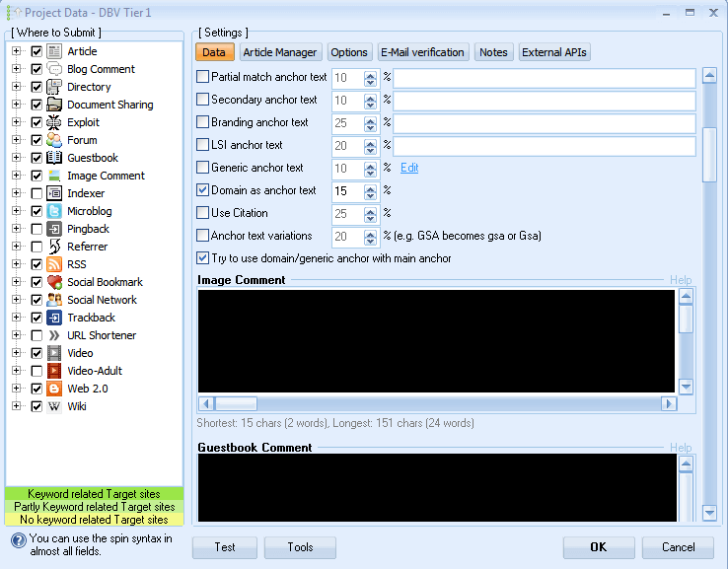The width and height of the screenshot is (728, 569).
Task: Click the Wiki W icon
Action: click(54, 406)
